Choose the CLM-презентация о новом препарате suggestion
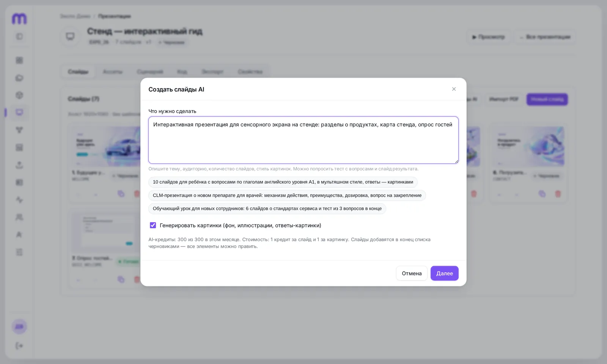 tap(287, 195)
